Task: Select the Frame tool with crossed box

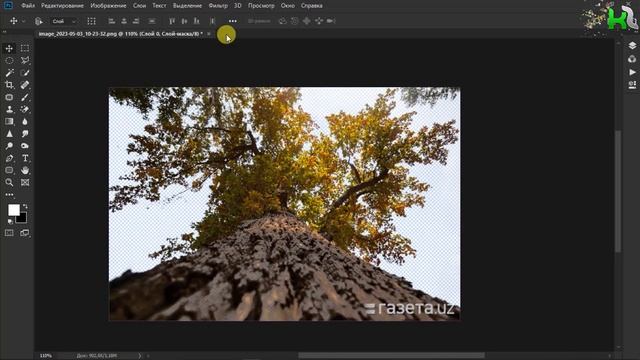Action: tap(25, 182)
